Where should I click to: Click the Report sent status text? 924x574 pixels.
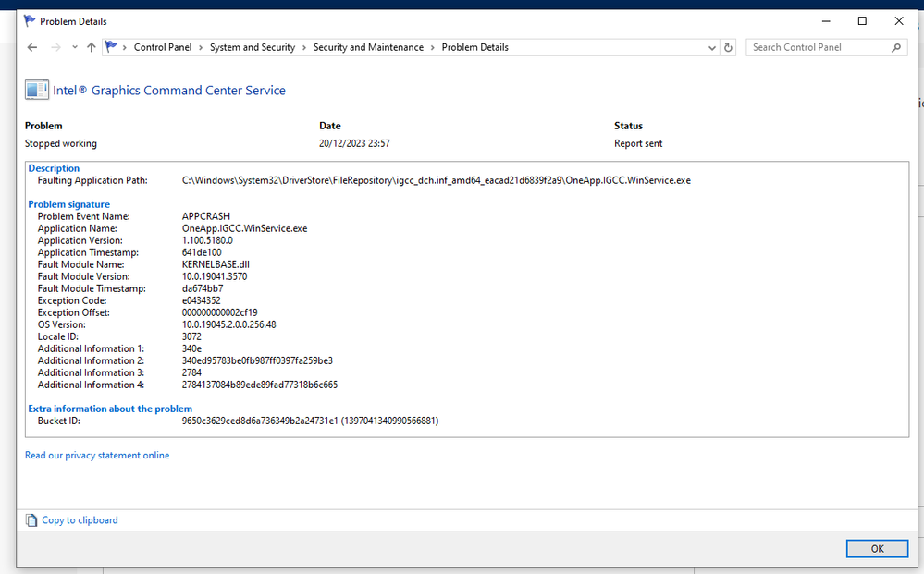pos(638,143)
